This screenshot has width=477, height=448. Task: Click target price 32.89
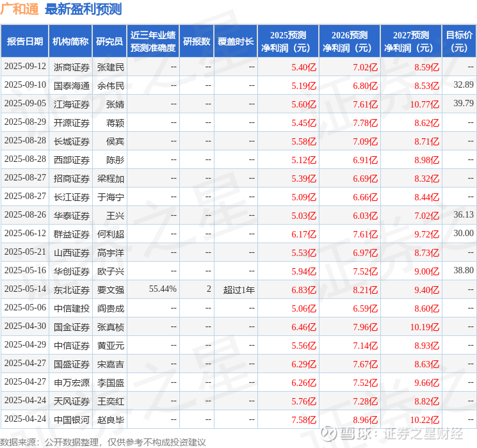click(464, 85)
